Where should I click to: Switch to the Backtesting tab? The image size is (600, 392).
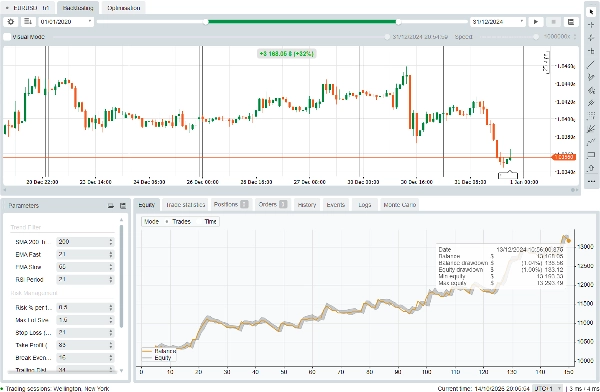pos(78,8)
